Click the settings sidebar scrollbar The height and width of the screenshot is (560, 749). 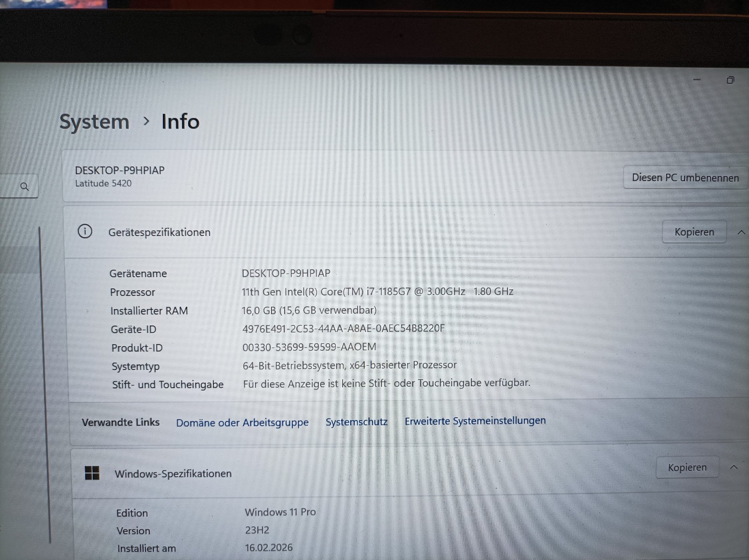click(45, 384)
